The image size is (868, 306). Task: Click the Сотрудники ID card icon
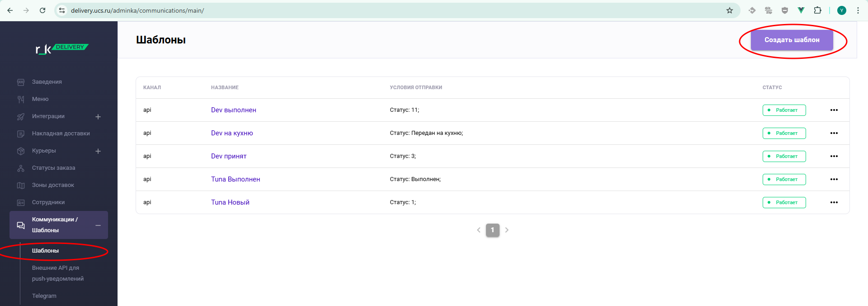[21, 202]
